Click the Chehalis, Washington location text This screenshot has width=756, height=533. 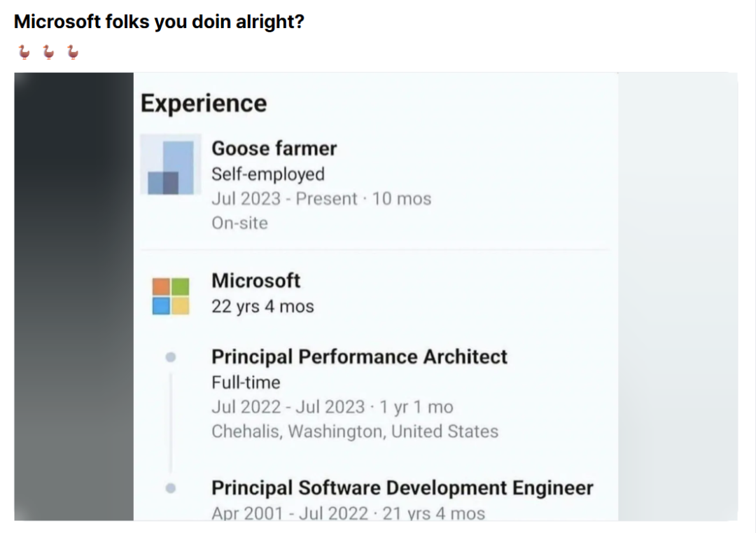tap(355, 431)
